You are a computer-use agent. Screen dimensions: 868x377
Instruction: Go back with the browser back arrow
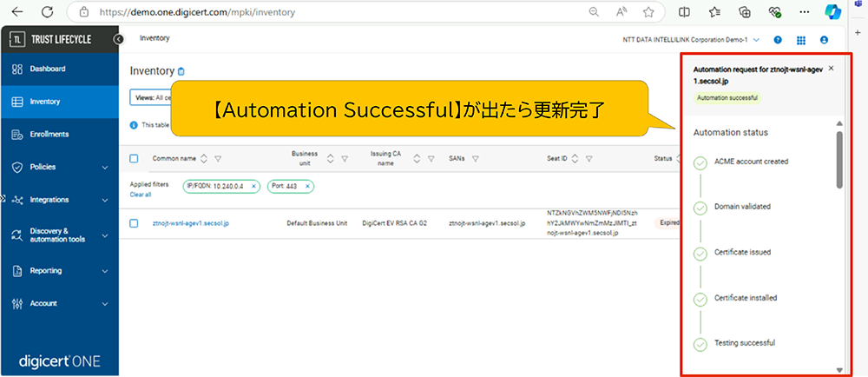(17, 11)
